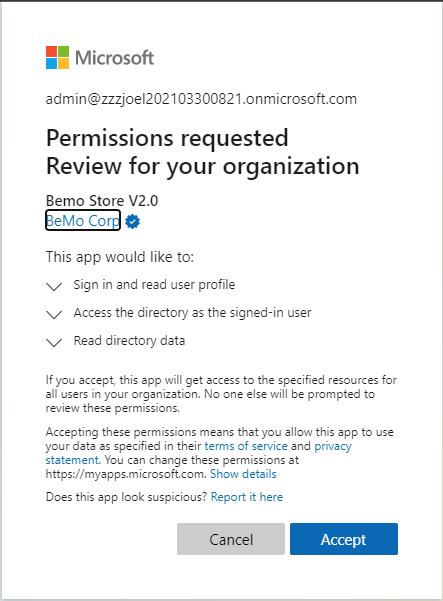
Task: Click Show details link
Action: tap(243, 474)
